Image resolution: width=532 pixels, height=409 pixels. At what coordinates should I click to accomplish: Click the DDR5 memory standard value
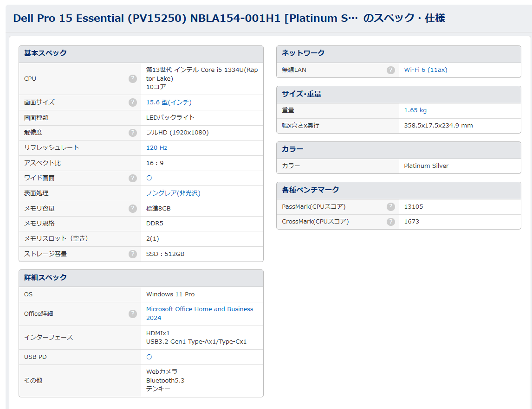click(155, 224)
